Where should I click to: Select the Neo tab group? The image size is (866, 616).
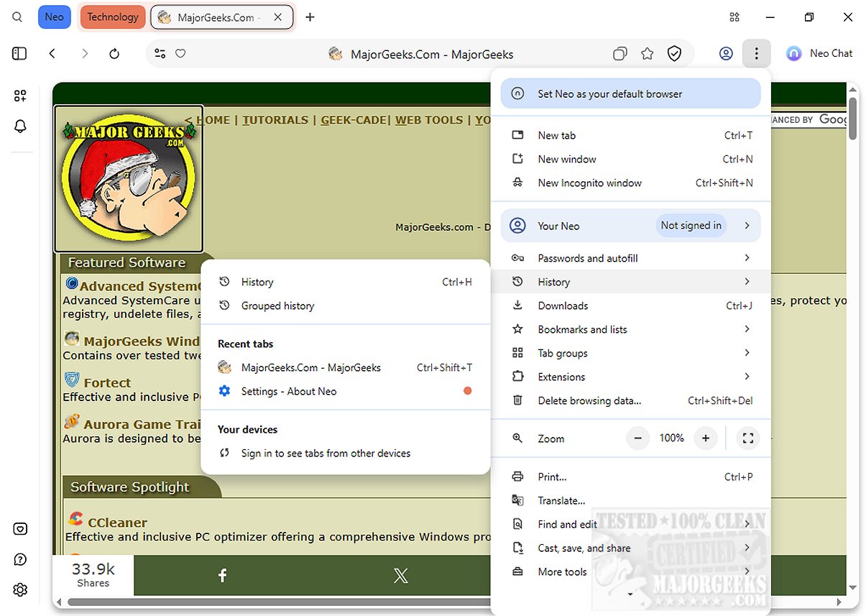tap(54, 17)
